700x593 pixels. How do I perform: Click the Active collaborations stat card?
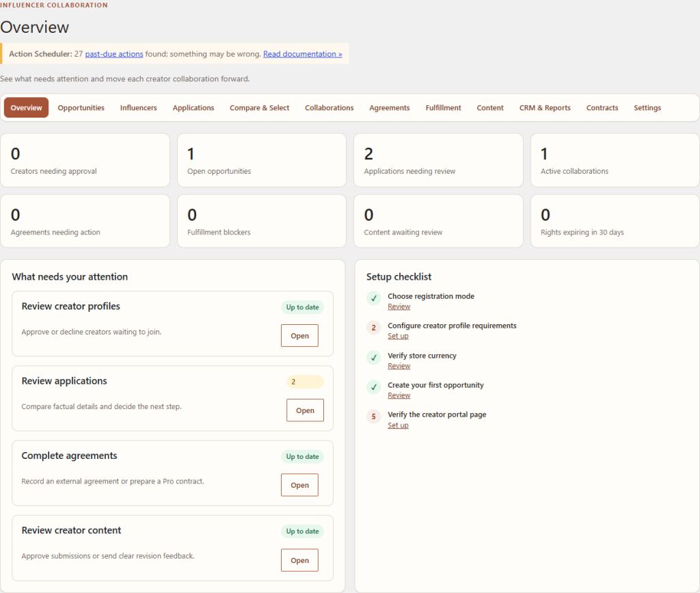pyautogui.click(x=615, y=160)
